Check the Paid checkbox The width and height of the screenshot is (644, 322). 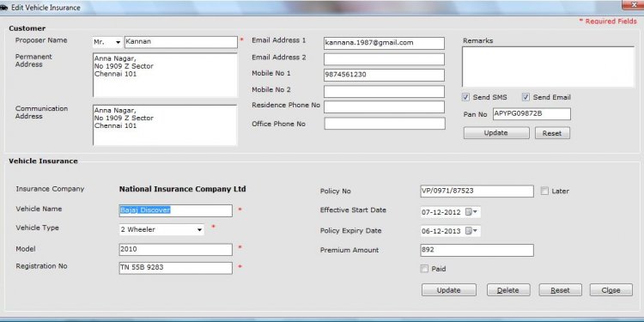point(424,269)
